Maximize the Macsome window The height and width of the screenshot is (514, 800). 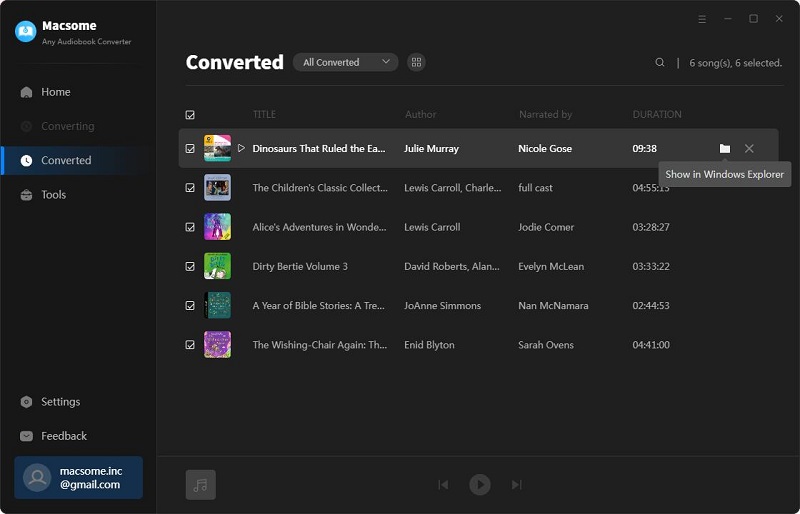point(753,18)
